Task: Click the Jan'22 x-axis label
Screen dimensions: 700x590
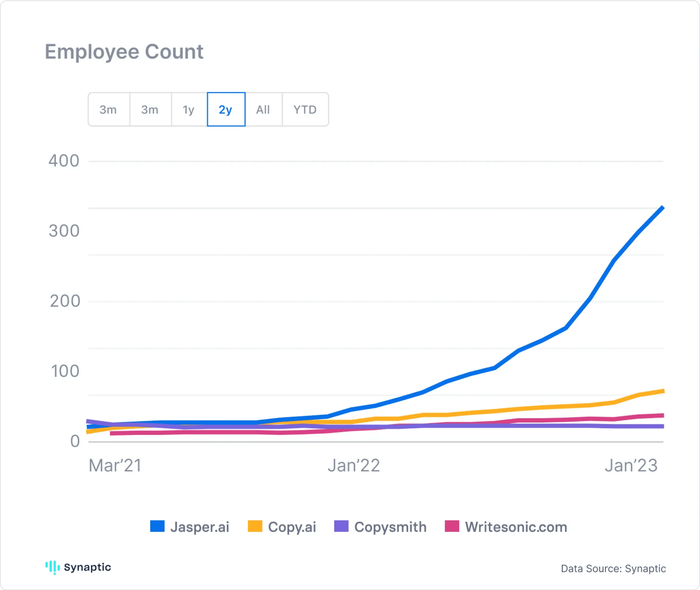Action: [354, 465]
